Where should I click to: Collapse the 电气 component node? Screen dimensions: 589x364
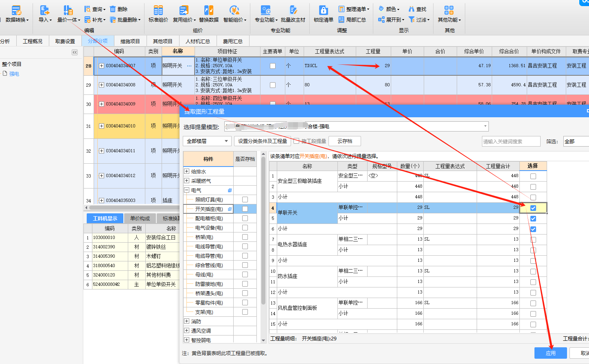[187, 190]
